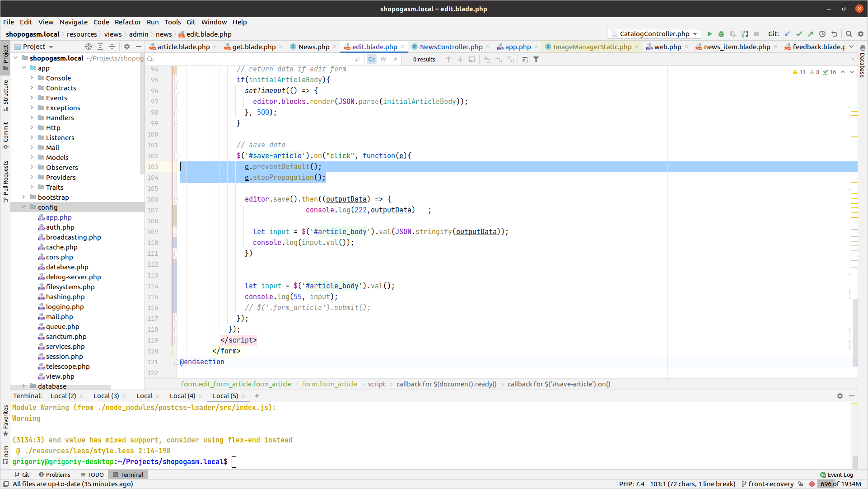Open the CatalogController.php run configuration dropdown
Image resolution: width=868 pixels, height=489 pixels.
tap(654, 34)
